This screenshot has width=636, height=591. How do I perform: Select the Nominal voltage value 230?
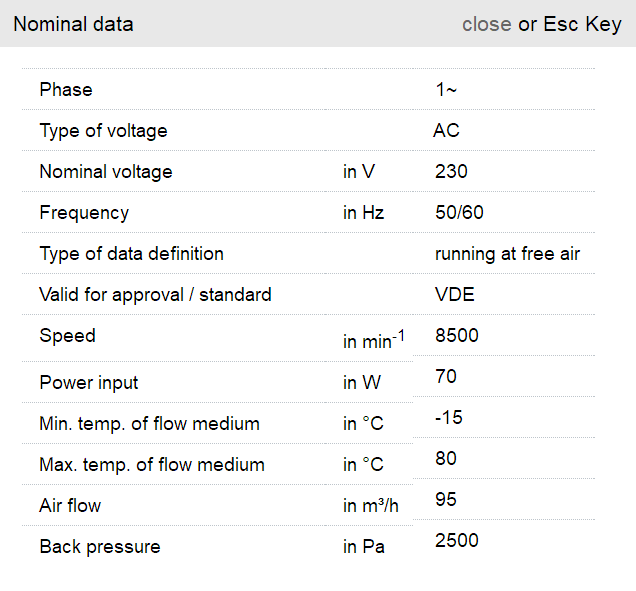click(451, 172)
